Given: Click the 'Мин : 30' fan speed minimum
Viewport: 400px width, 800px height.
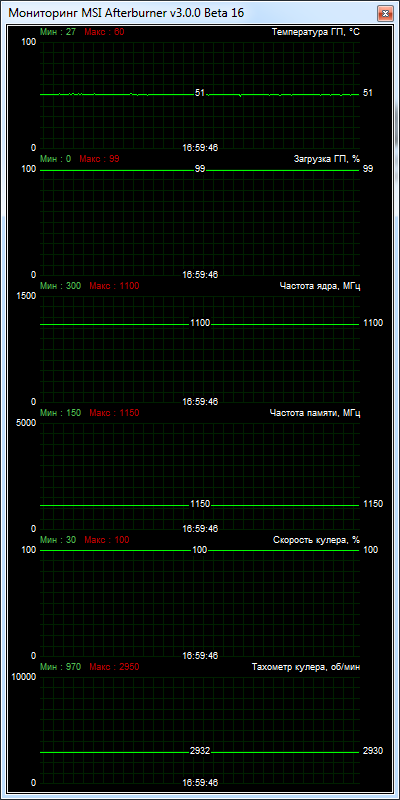Looking at the screenshot, I should pyautogui.click(x=58, y=540).
